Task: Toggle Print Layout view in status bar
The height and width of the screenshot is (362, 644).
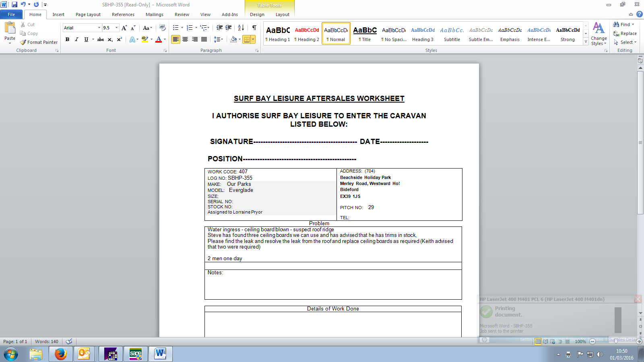Action: (x=538, y=341)
